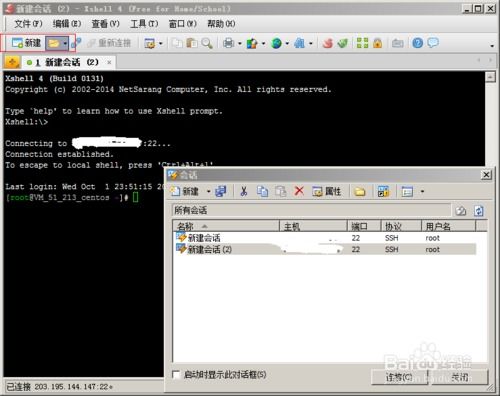The width and height of the screenshot is (500, 396).
Task: Expand the view mode dropdown arrow in sessions dialog
Action: (x=422, y=192)
